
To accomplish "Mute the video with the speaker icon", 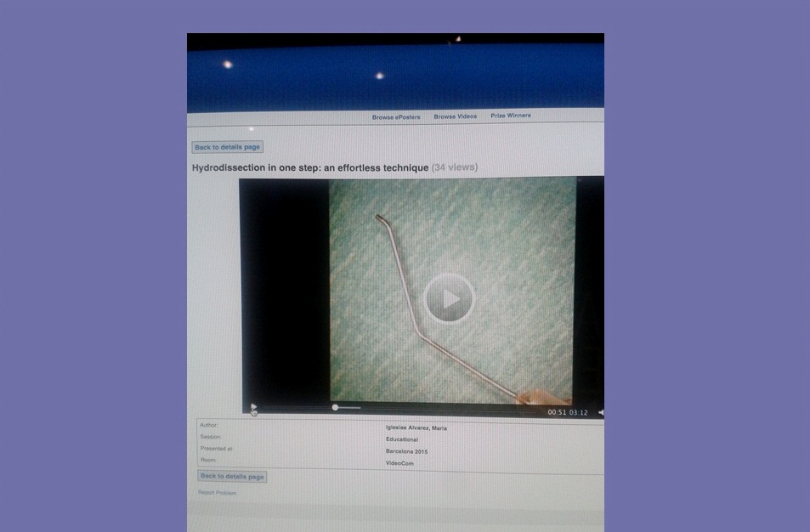I will tap(601, 412).
